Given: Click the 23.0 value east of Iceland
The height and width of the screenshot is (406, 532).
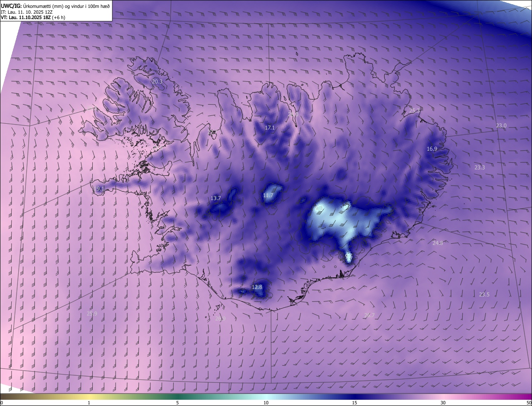Looking at the screenshot, I should (x=501, y=126).
